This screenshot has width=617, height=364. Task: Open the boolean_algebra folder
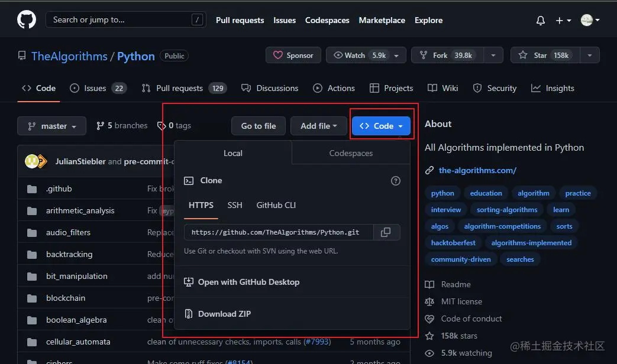pos(76,320)
